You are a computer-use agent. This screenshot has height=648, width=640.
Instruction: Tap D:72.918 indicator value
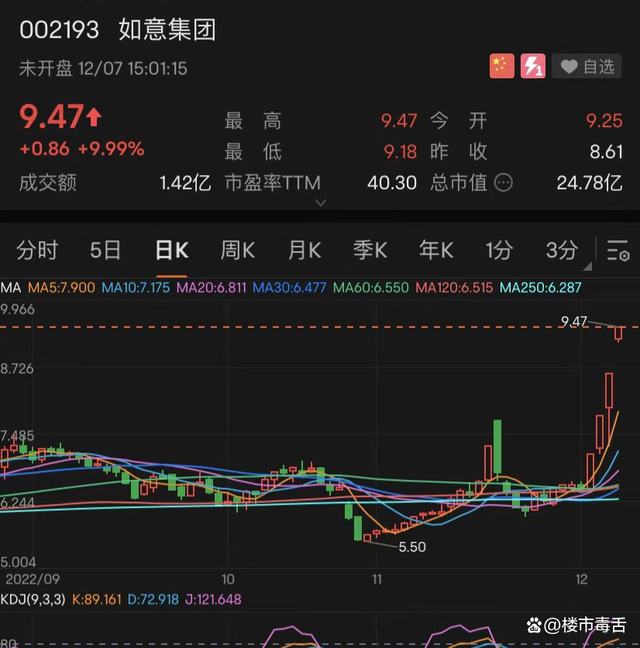153,599
